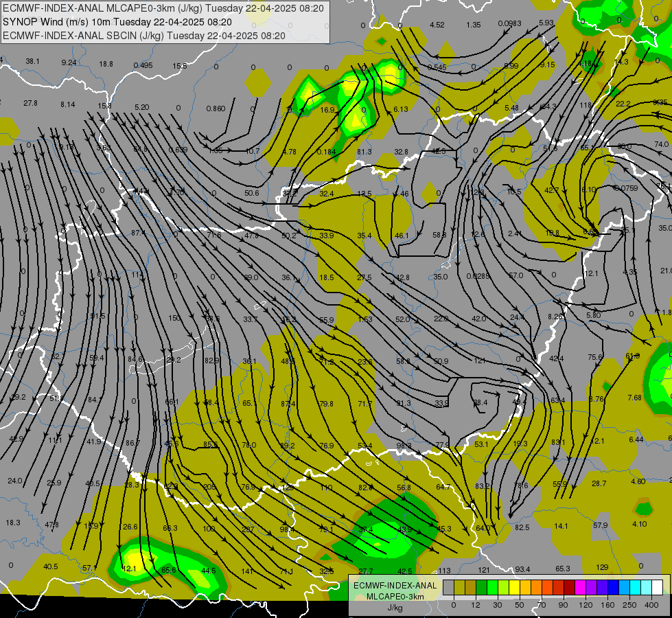This screenshot has width=672, height=618.
Task: Click the map value 205
Action: [209, 487]
